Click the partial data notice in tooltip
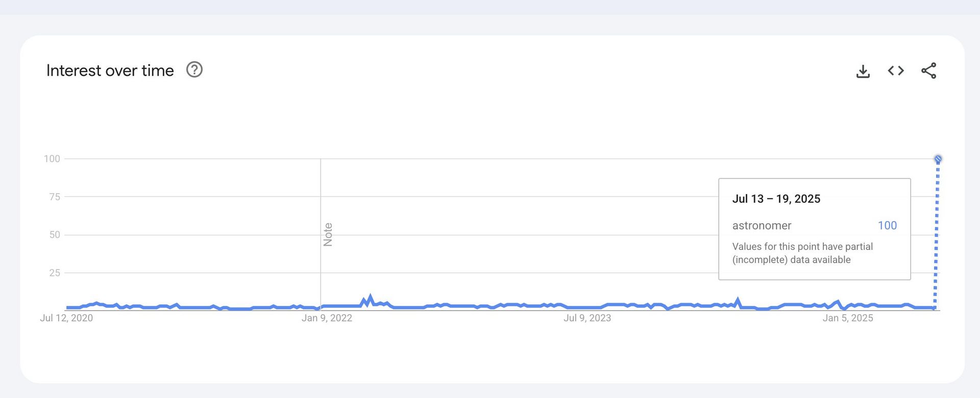Image resolution: width=980 pixels, height=398 pixels. tap(802, 253)
